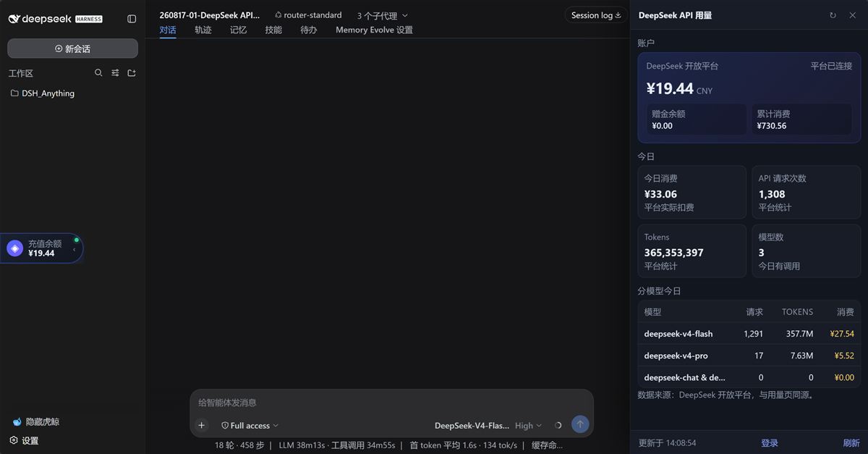Click the session title 260817-01-DeepSeek API

click(x=210, y=15)
